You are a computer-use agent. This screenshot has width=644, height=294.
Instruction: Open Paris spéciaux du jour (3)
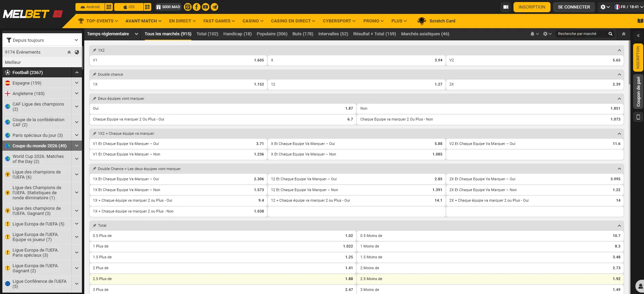click(37, 135)
